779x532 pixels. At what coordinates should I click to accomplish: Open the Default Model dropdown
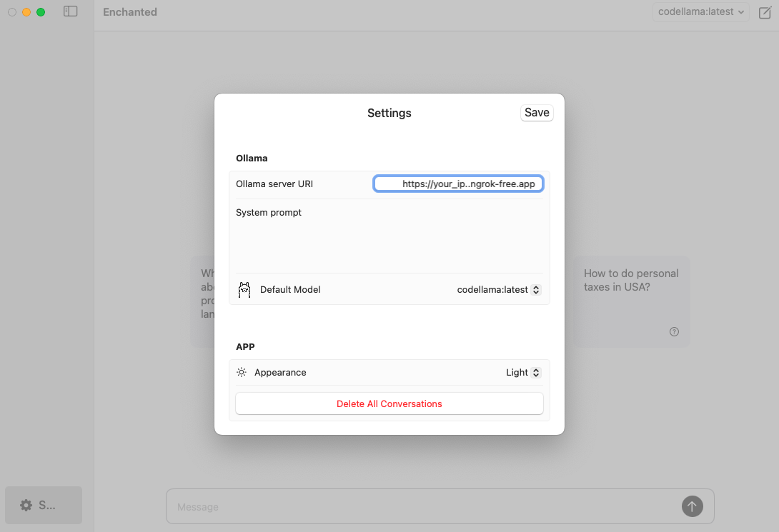pyautogui.click(x=499, y=290)
